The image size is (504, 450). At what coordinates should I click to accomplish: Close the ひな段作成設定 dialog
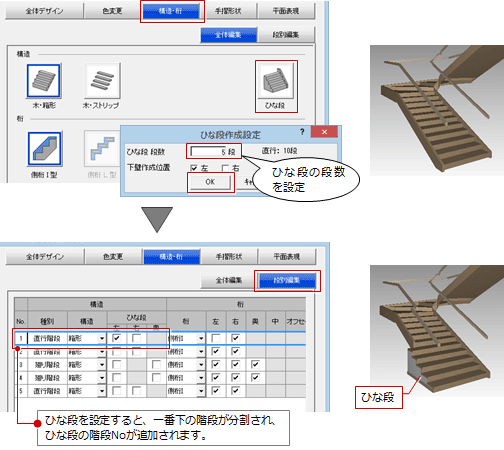[x=324, y=132]
